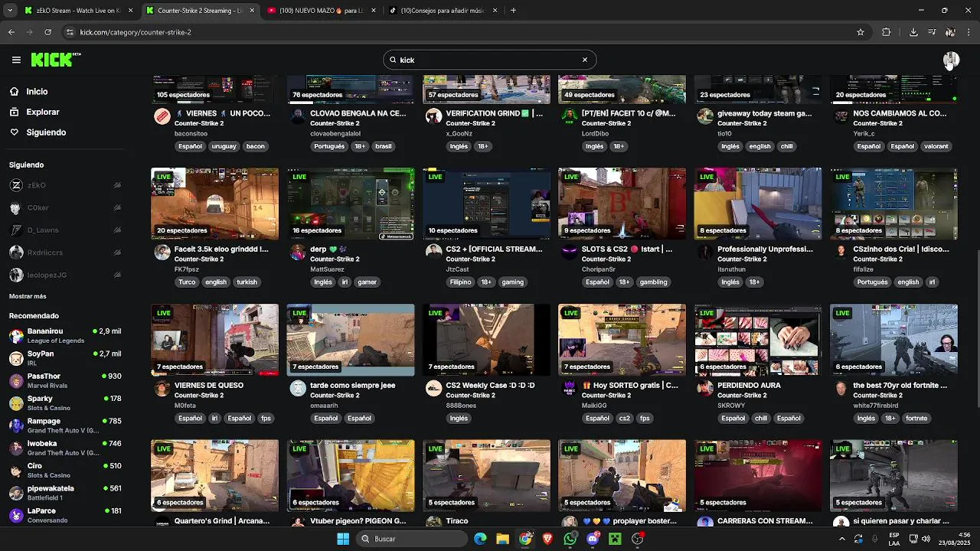Click the browser address bar URL
The image size is (980, 551).
pos(136,32)
